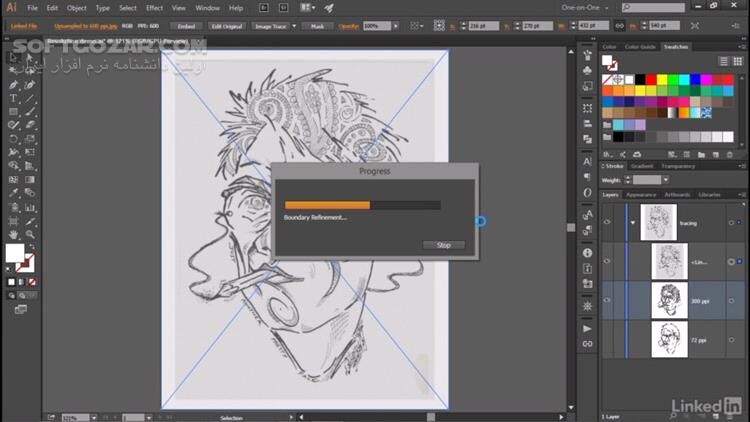Click the target circle of the 300 ppi layer

pyautogui.click(x=731, y=301)
